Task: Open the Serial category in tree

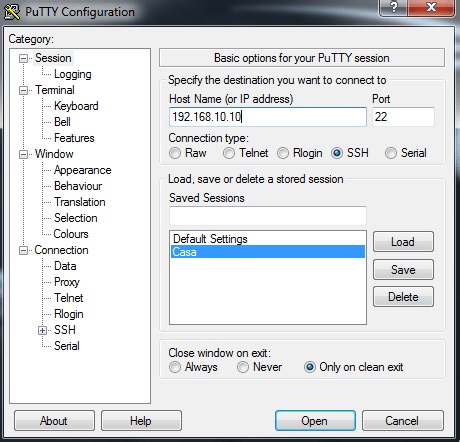Action: [67, 346]
